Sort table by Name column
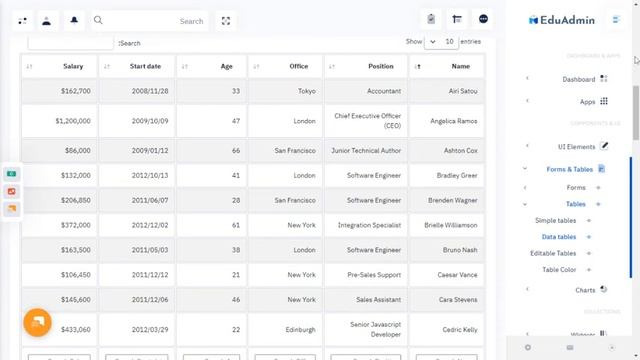The image size is (640, 360). [446, 66]
